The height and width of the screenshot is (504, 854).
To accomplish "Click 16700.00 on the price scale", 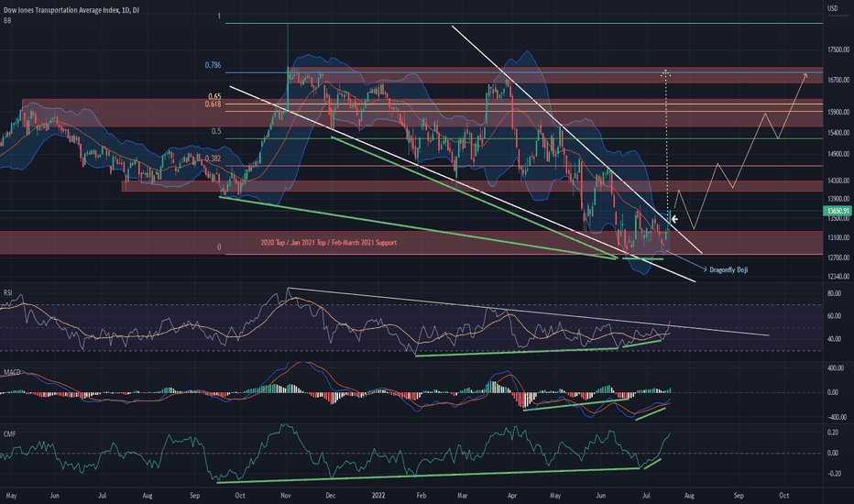I will click(838, 80).
